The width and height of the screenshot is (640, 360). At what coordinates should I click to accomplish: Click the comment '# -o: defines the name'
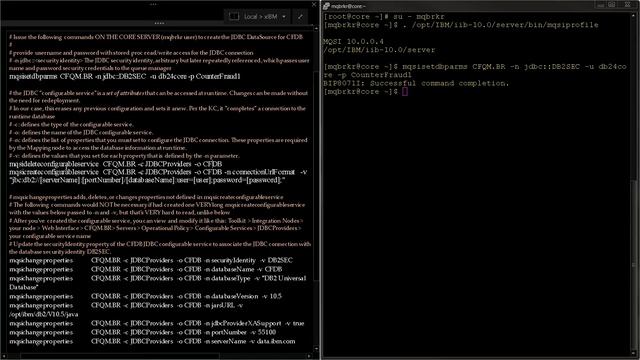(81, 132)
